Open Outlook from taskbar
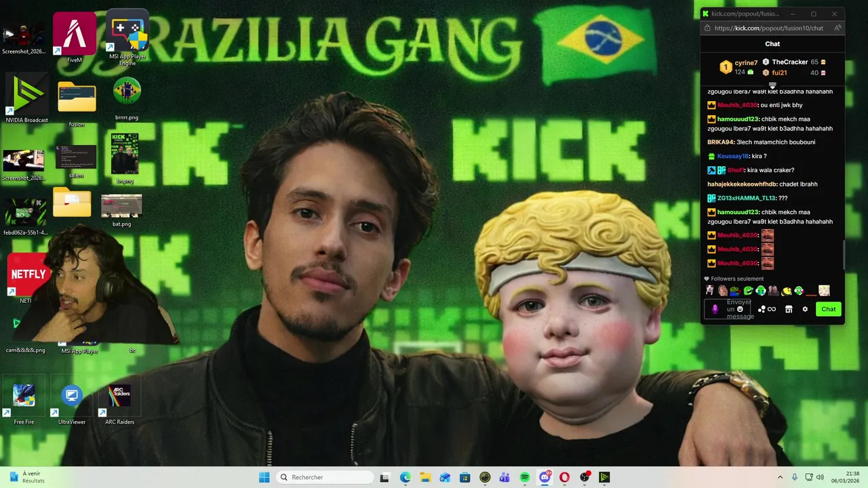The height and width of the screenshot is (488, 868). [x=445, y=477]
